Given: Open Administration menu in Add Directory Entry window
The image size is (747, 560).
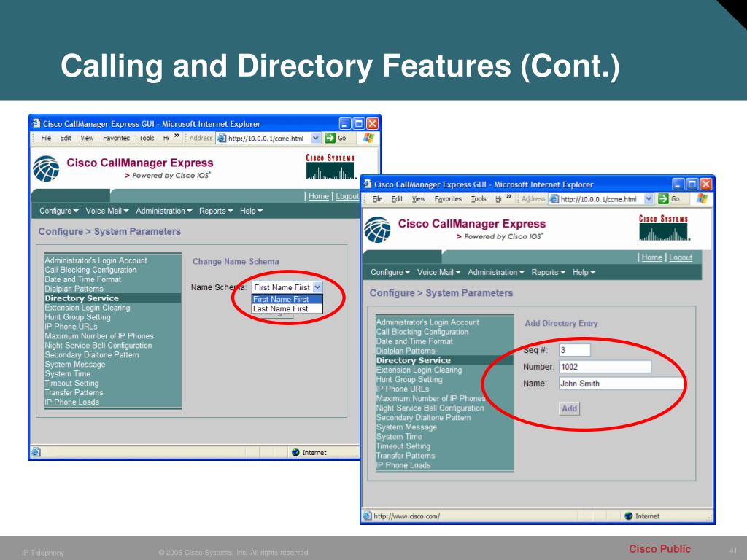Looking at the screenshot, I should click(495, 272).
